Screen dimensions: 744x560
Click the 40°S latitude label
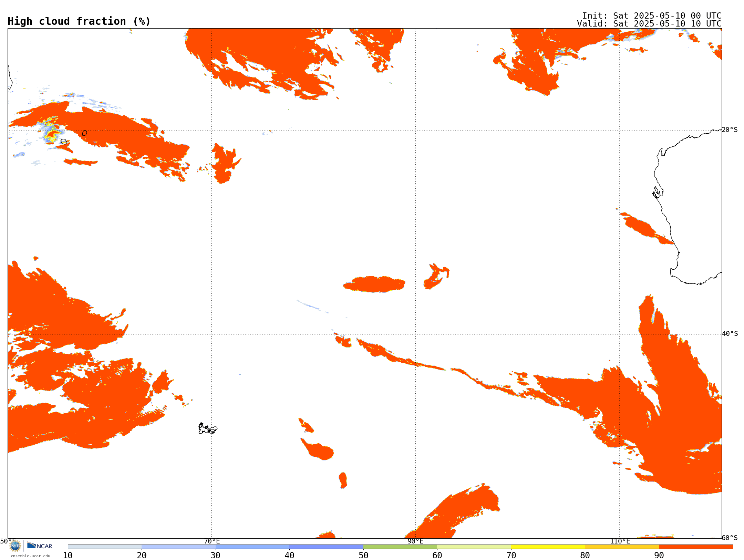[x=730, y=334]
